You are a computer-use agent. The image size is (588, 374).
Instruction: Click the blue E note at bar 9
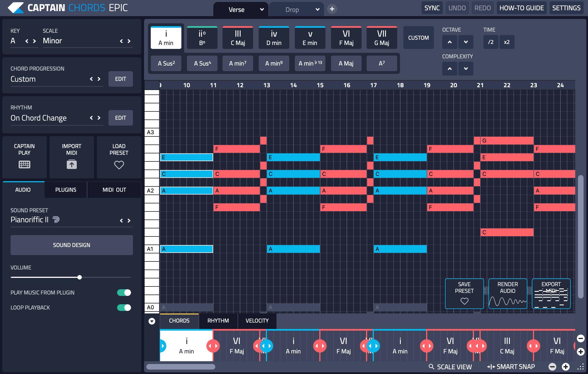[187, 157]
